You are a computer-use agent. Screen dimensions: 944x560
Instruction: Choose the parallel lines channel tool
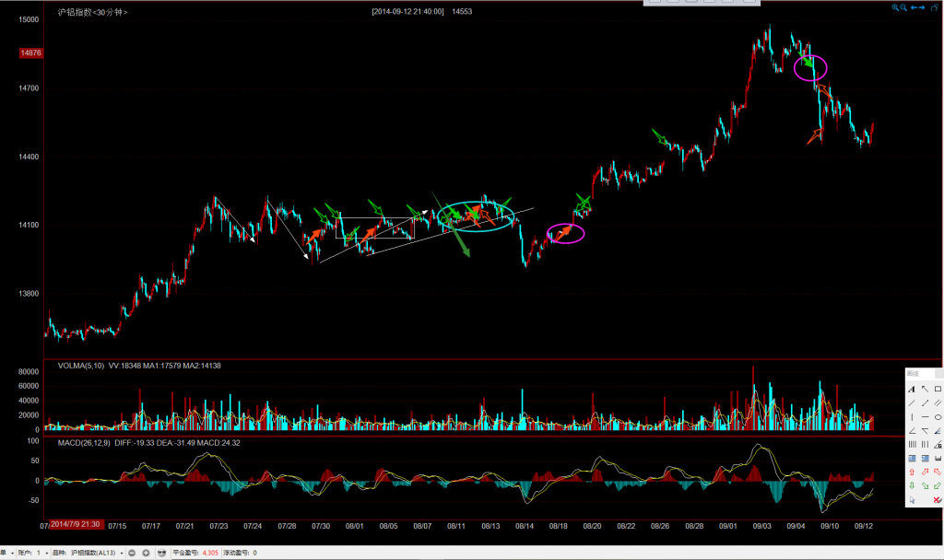point(938,402)
